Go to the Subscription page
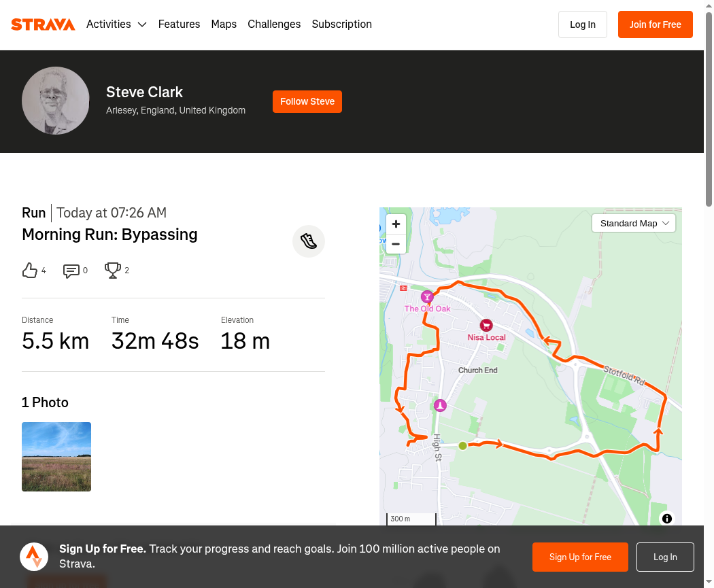The width and height of the screenshot is (714, 588). coord(341,24)
